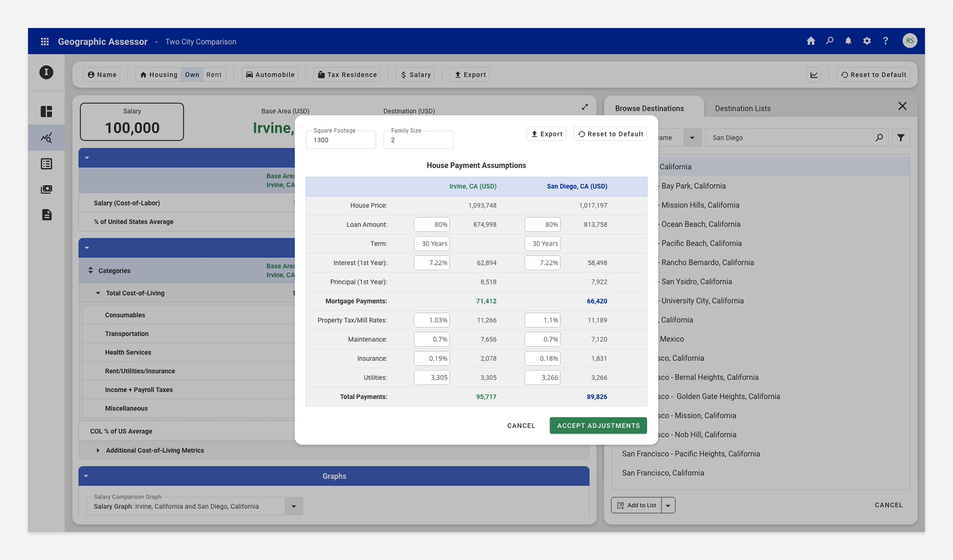Open the Add to List dropdown arrow
The image size is (953, 560).
click(668, 505)
